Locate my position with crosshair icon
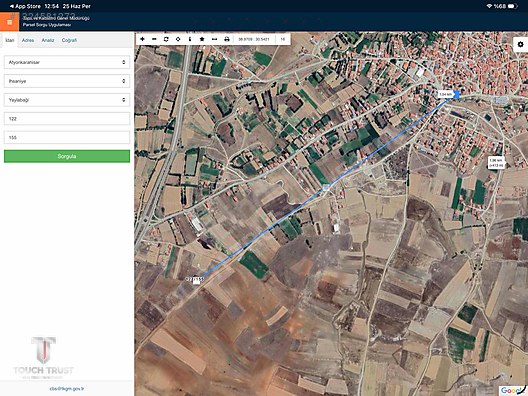 pos(178,39)
